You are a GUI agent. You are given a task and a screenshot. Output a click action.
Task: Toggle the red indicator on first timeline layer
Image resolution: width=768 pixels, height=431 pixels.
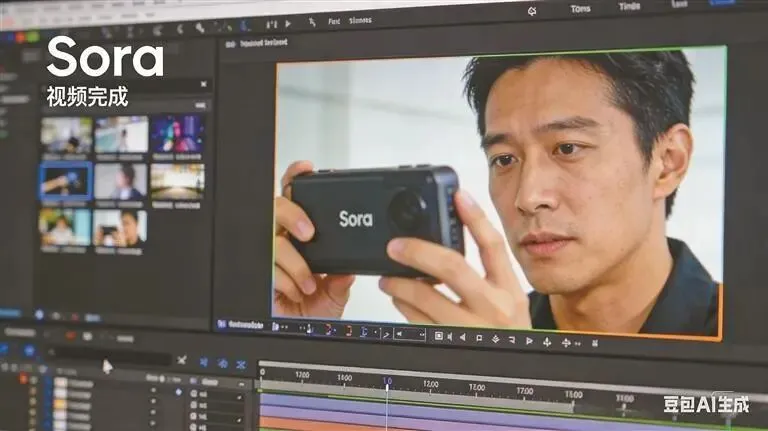pyautogui.click(x=23, y=379)
